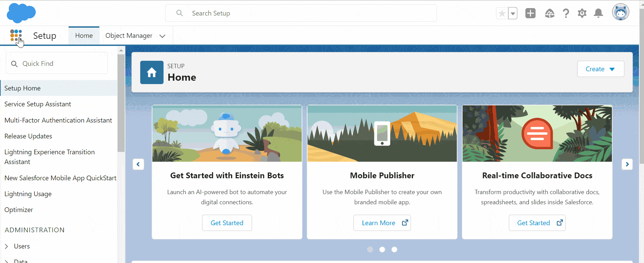This screenshot has width=644, height=263.
Task: Click the Search Setup field
Action: click(x=301, y=13)
